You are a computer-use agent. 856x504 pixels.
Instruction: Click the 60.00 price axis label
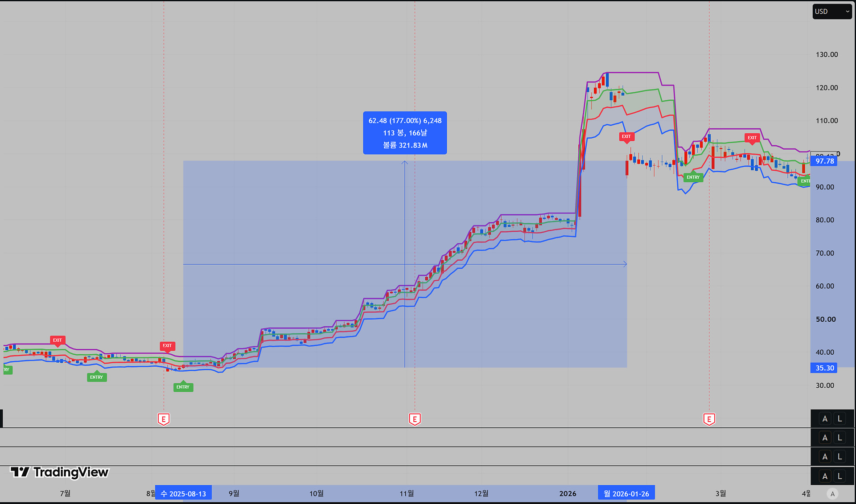tap(825, 286)
